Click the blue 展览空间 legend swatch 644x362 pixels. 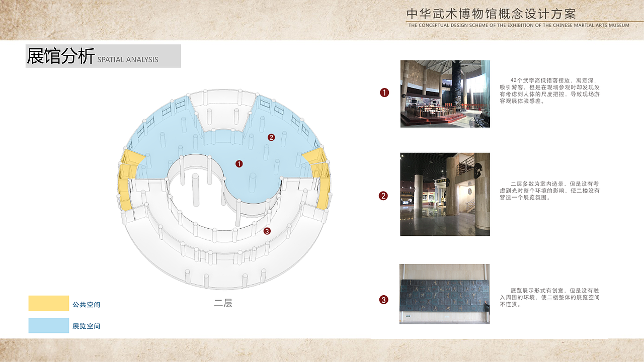click(x=49, y=325)
